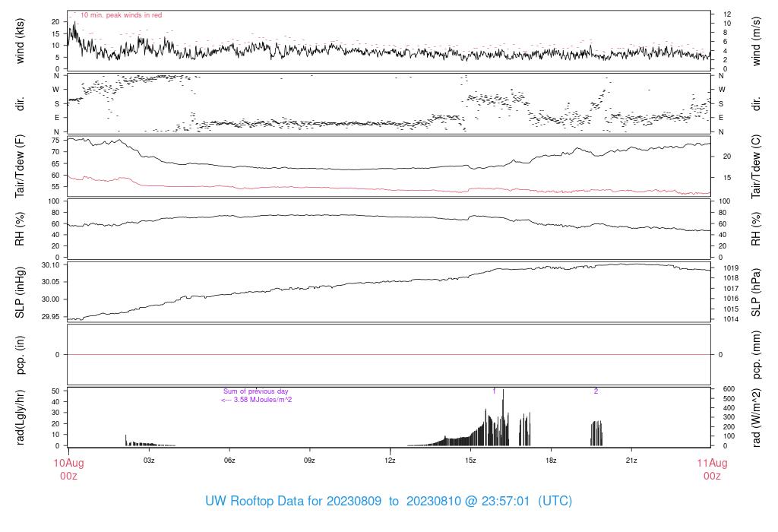Click the 'Tair/Tdew (F)' axis label
Viewport: 778px width, 532px height.
coord(20,166)
